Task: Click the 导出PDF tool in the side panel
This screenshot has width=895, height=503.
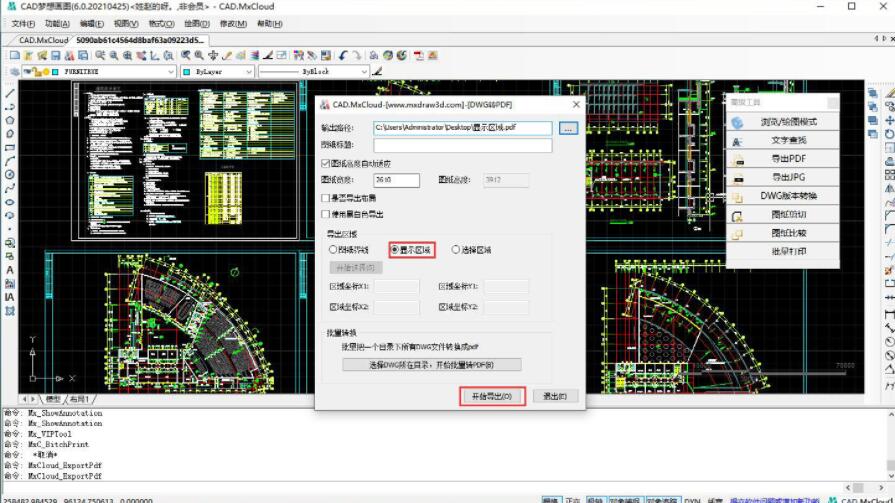Action: click(782, 159)
